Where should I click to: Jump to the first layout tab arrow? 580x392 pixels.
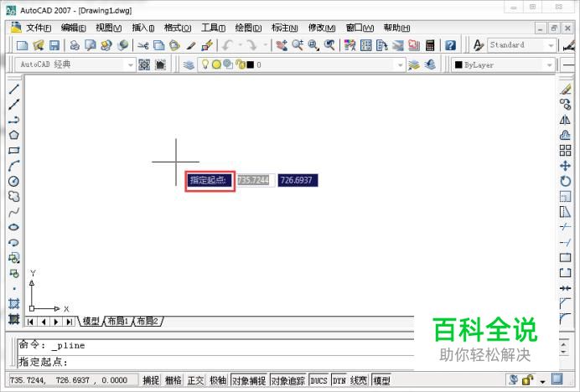point(31,322)
